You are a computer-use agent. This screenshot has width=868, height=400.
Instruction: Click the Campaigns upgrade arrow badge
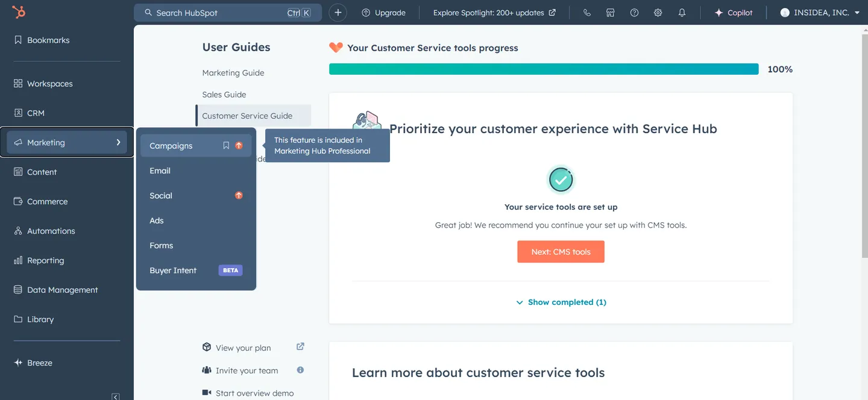(x=239, y=146)
